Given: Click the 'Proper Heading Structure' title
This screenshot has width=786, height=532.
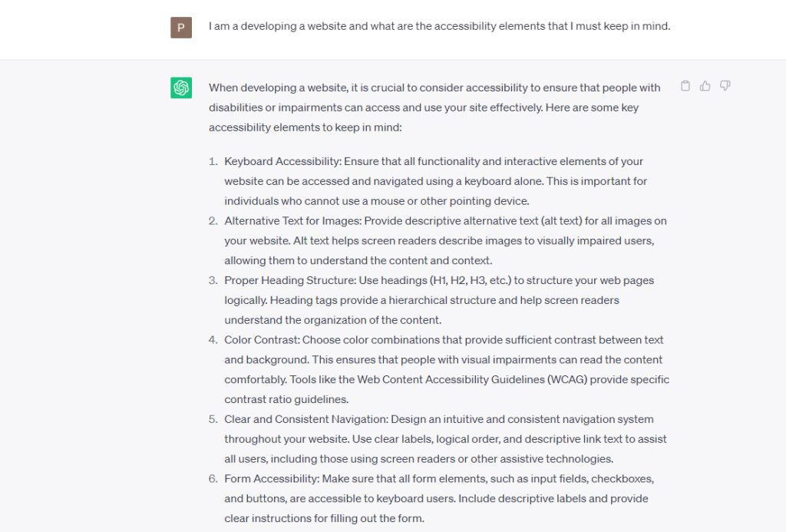Looking at the screenshot, I should (x=286, y=281).
